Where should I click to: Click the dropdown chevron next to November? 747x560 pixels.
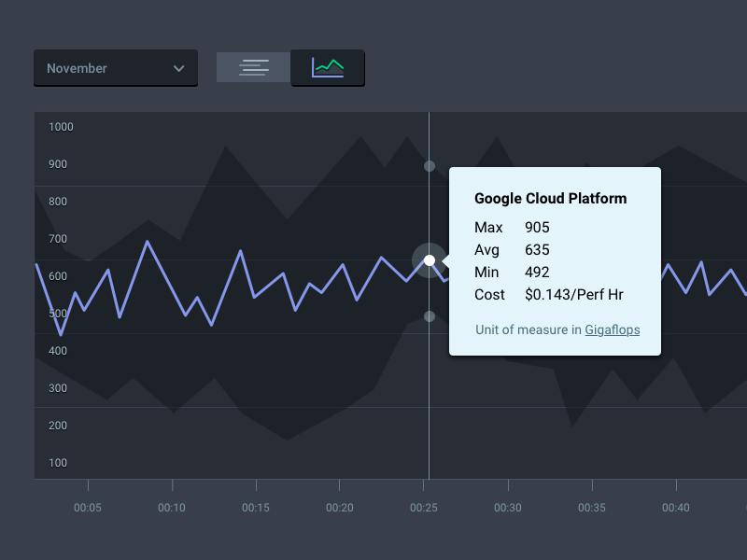(x=178, y=68)
